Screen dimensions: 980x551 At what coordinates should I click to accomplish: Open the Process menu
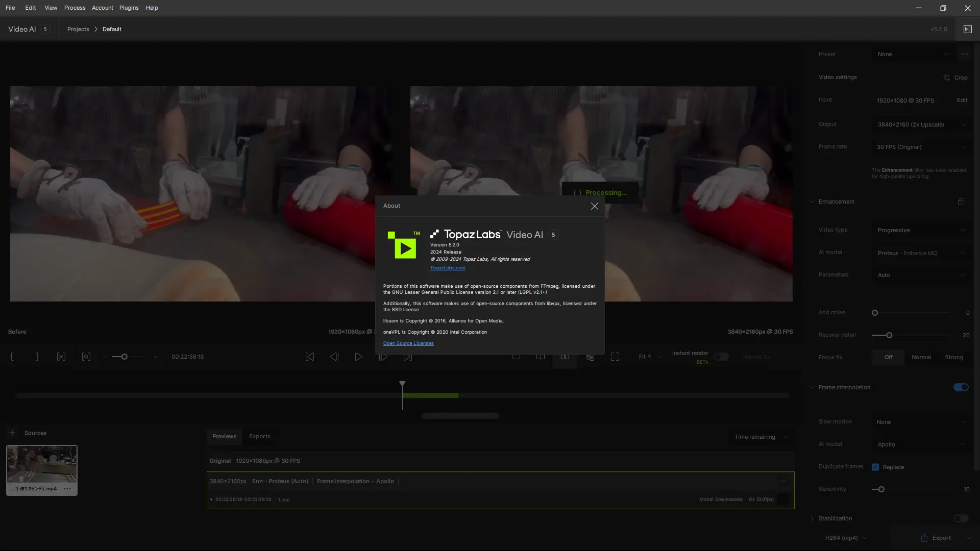(x=75, y=8)
